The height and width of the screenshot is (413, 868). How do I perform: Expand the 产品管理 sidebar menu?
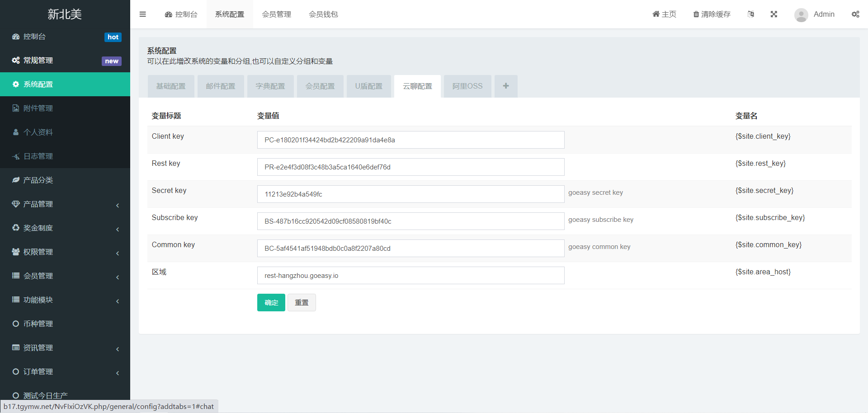(65, 204)
